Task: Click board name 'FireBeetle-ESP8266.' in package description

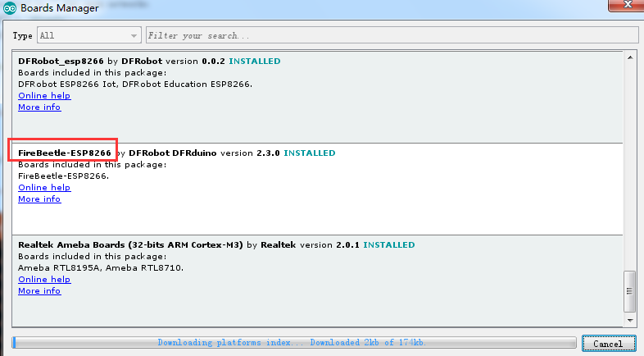Action: [x=64, y=176]
